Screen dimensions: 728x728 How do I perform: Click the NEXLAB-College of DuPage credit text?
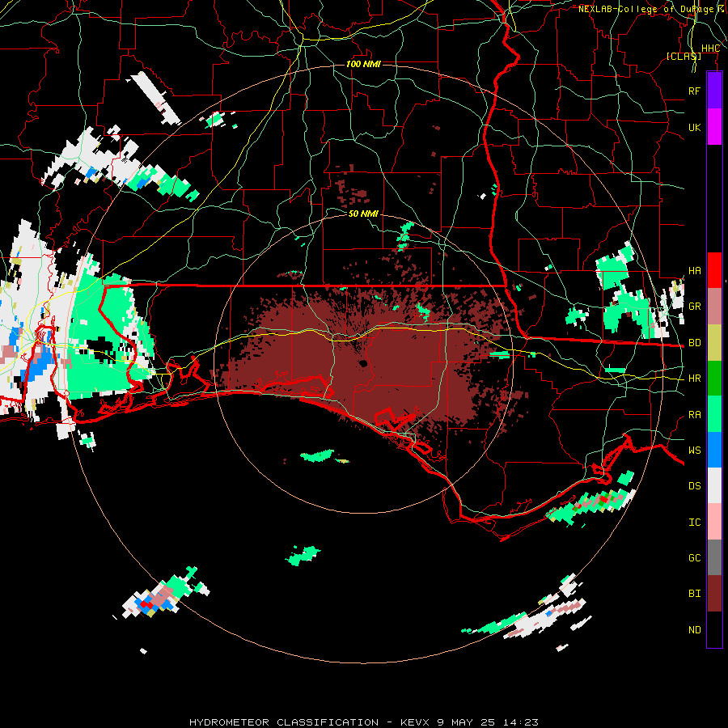point(652,9)
